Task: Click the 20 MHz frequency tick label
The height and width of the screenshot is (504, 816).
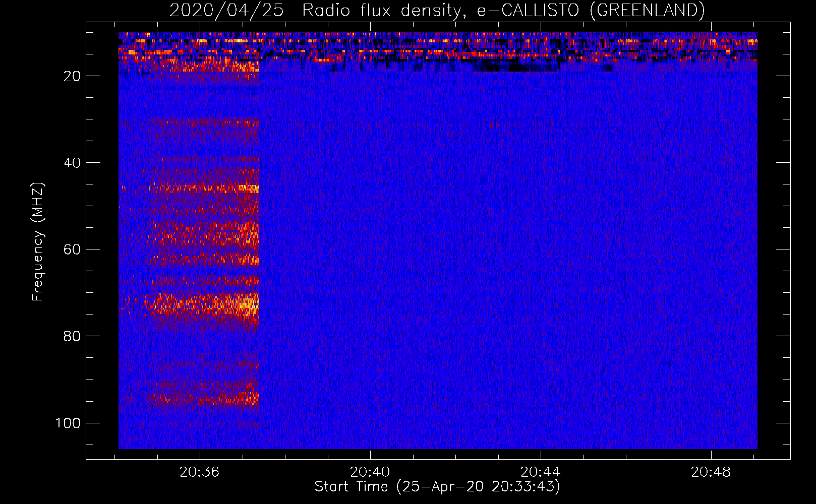Action: pyautogui.click(x=73, y=76)
